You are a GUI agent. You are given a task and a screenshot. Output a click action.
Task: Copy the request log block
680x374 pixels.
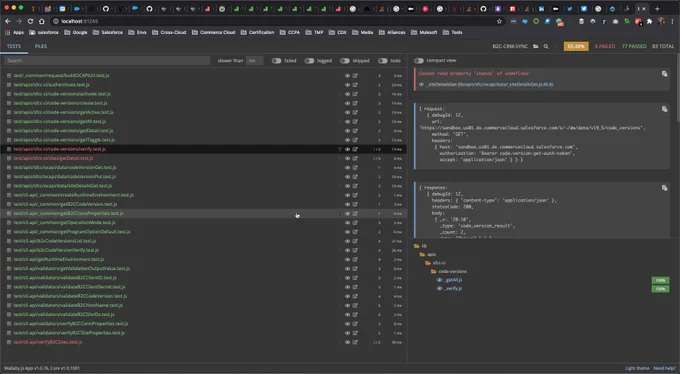pyautogui.click(x=664, y=109)
